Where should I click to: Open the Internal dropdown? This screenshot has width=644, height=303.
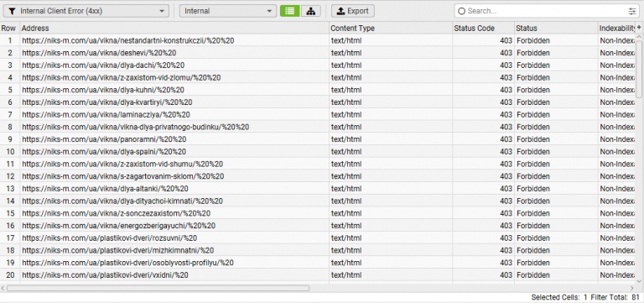point(228,11)
